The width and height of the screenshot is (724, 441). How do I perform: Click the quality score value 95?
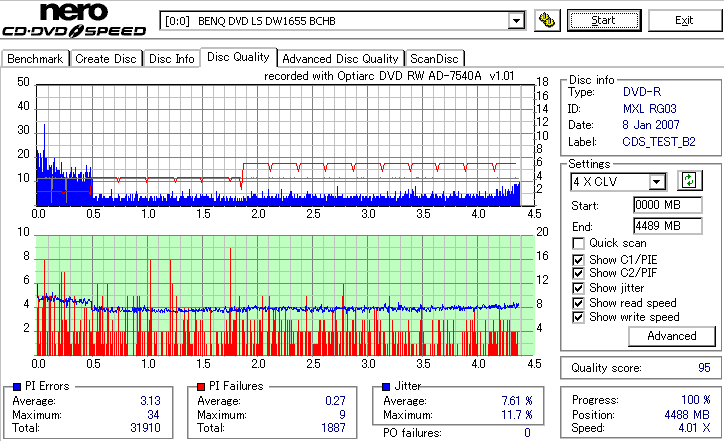704,368
